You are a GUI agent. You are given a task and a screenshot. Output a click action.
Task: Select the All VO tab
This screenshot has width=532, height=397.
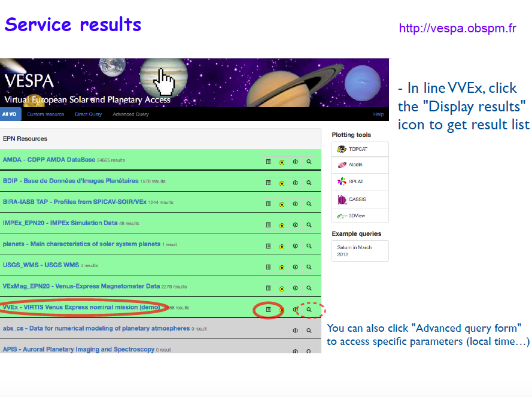(11, 114)
